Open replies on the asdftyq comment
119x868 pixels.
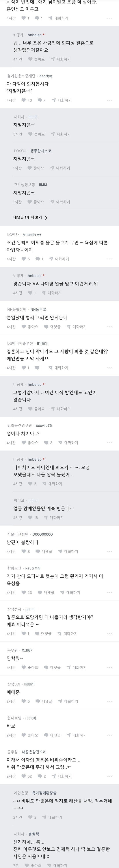(42, 100)
